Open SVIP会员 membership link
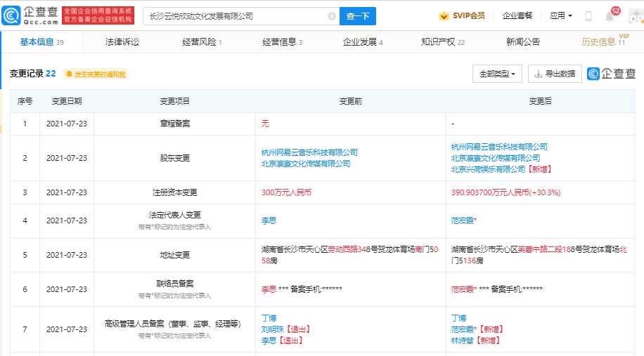The image size is (644, 356). pyautogui.click(x=469, y=15)
